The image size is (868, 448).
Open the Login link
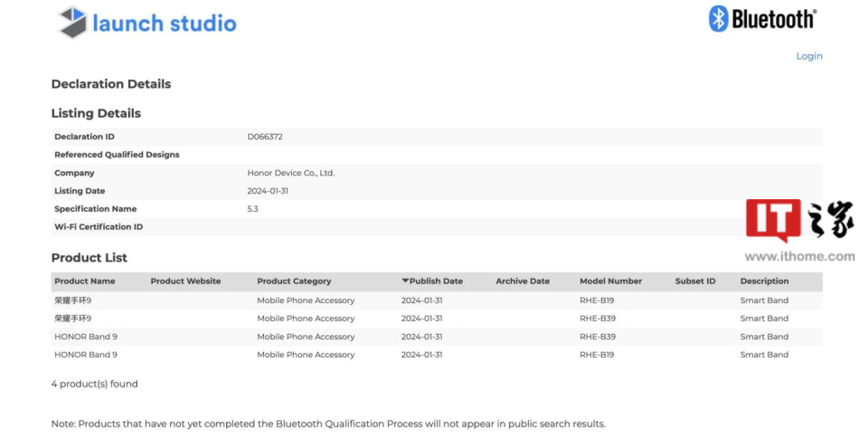point(809,56)
